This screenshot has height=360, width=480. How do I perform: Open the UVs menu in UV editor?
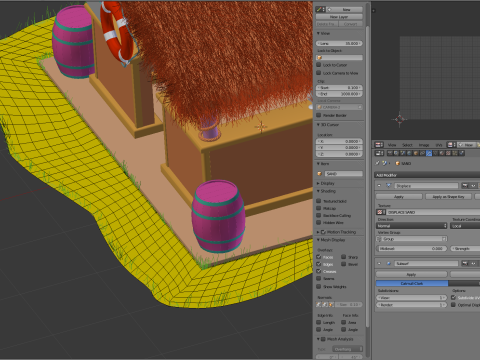[439, 145]
